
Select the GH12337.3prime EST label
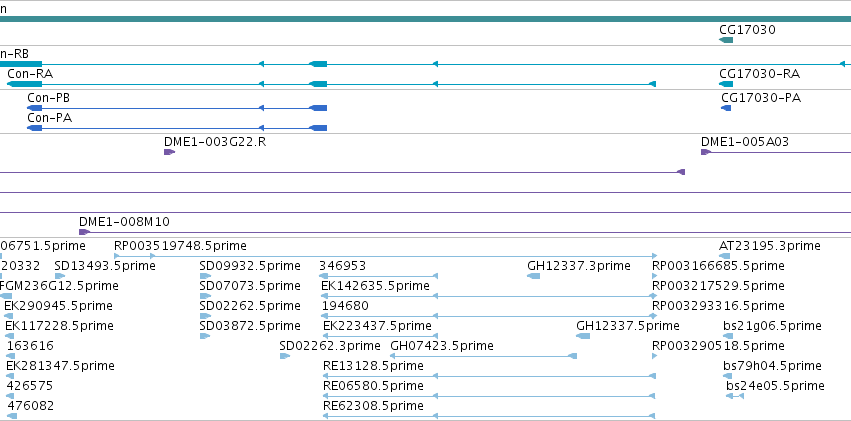pyautogui.click(x=579, y=266)
